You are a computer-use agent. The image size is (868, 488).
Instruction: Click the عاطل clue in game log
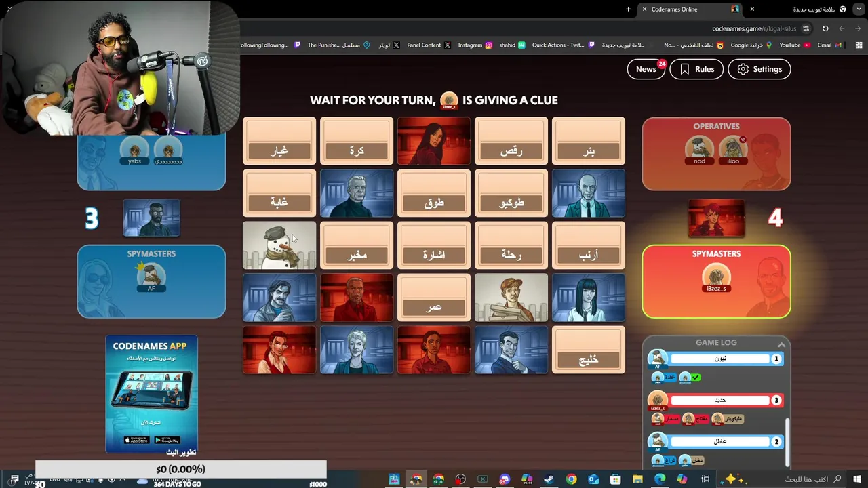pos(720,441)
